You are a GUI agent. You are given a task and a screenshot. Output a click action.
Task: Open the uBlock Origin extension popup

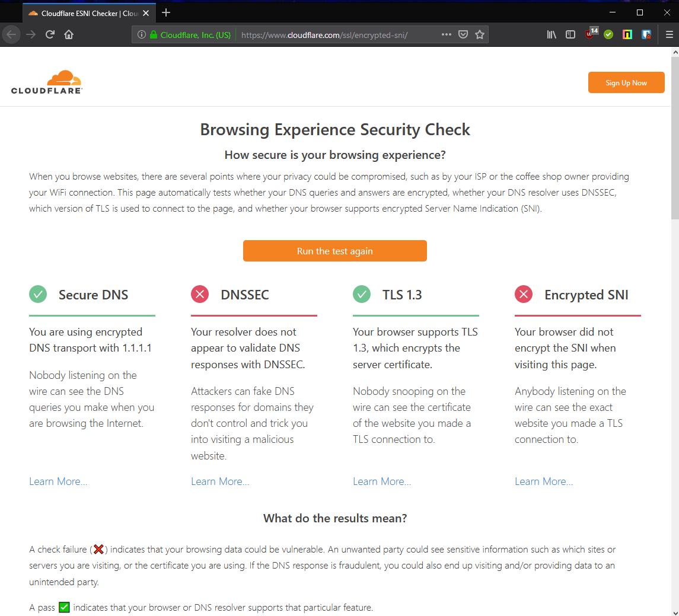tap(590, 34)
